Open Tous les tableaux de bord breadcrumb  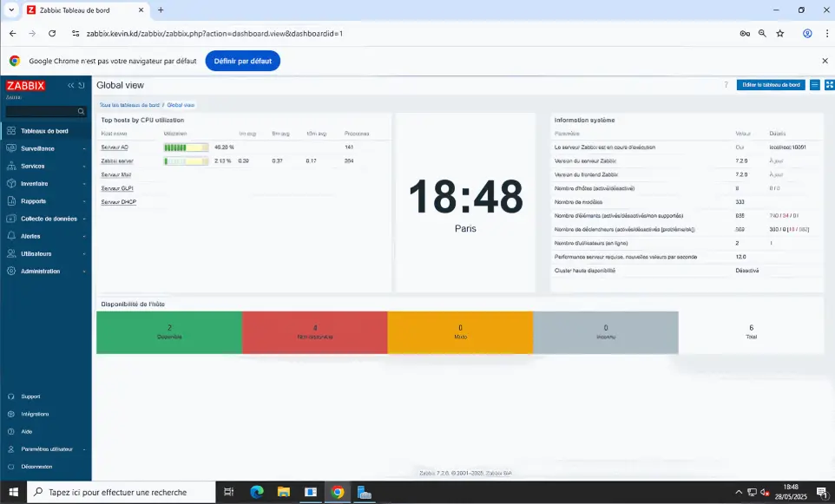pyautogui.click(x=129, y=105)
